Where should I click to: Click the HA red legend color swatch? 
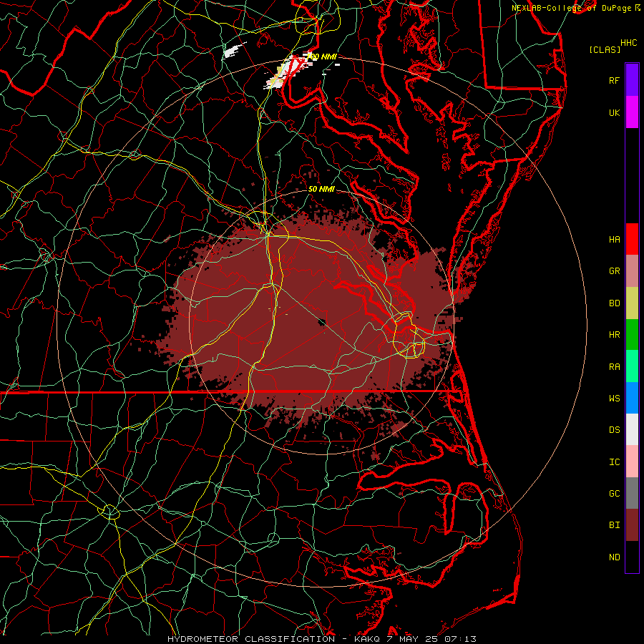click(632, 239)
